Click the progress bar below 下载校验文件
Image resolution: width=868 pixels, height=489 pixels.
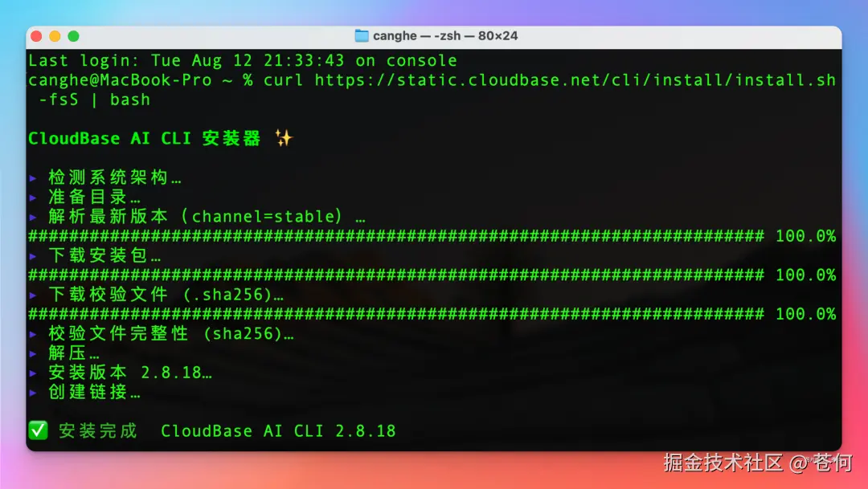432,314
